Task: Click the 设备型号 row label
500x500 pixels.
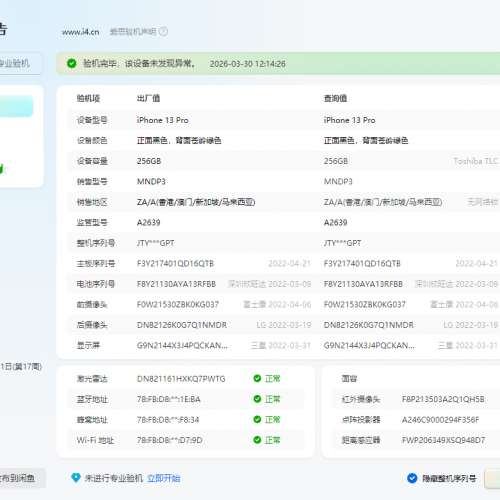Action: [92, 120]
